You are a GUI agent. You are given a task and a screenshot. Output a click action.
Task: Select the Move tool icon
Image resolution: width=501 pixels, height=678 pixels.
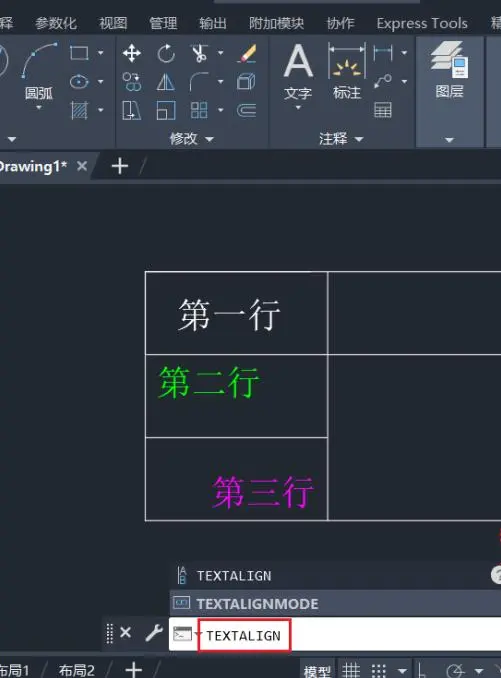pyautogui.click(x=131, y=54)
